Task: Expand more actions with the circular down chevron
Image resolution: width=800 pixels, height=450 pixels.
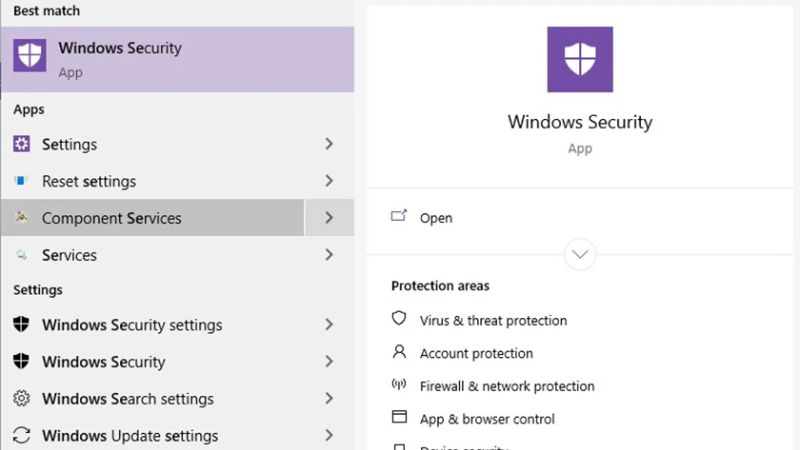Action: point(580,254)
